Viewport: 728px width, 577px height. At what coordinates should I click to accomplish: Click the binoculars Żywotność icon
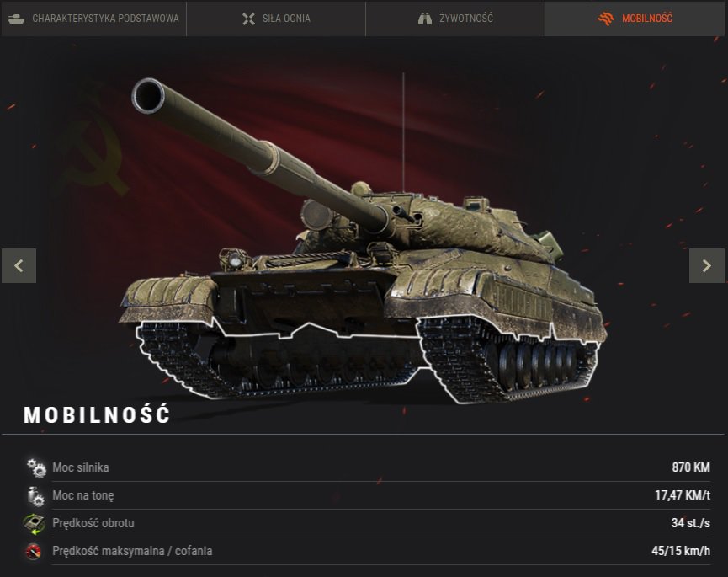click(425, 19)
